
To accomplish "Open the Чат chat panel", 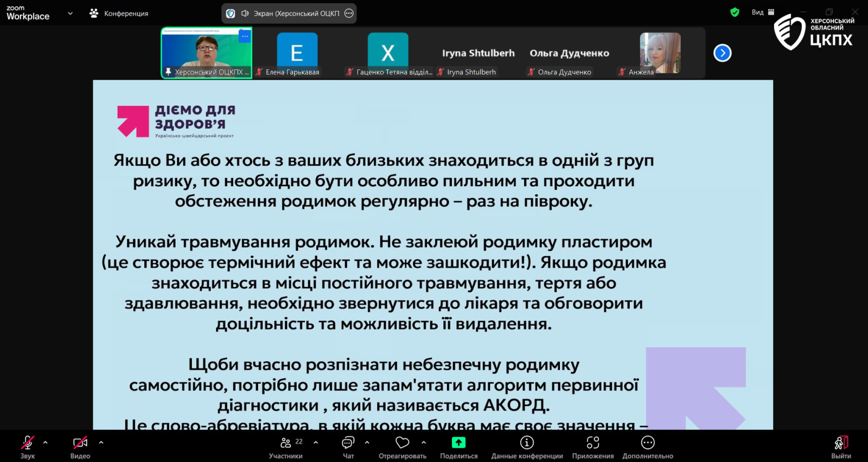I will click(348, 443).
